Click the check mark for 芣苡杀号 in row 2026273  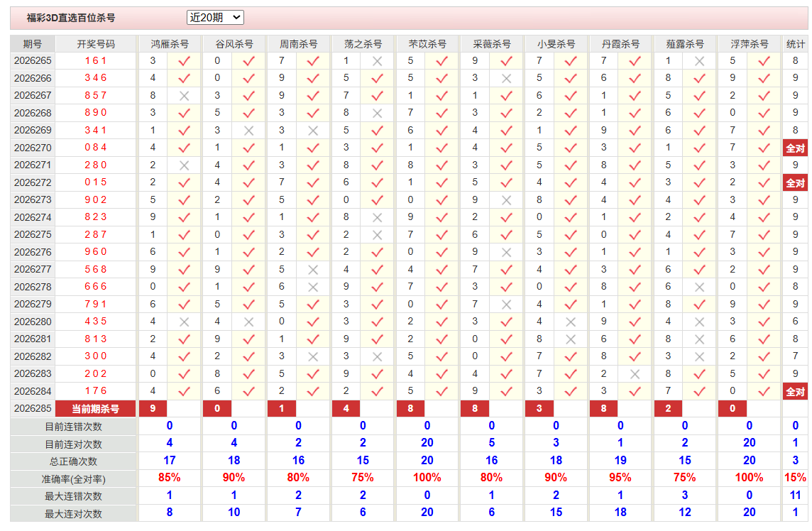coord(441,200)
